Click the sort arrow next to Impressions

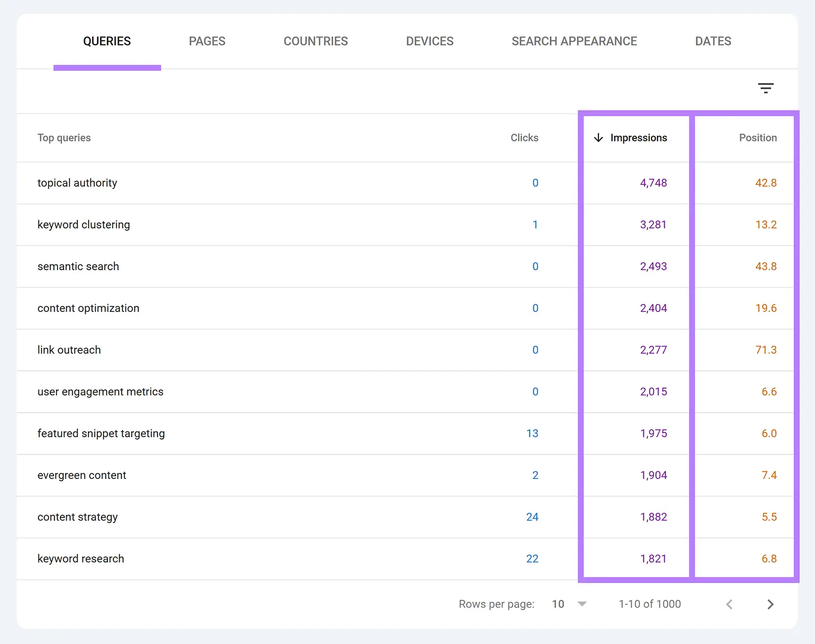pos(599,138)
